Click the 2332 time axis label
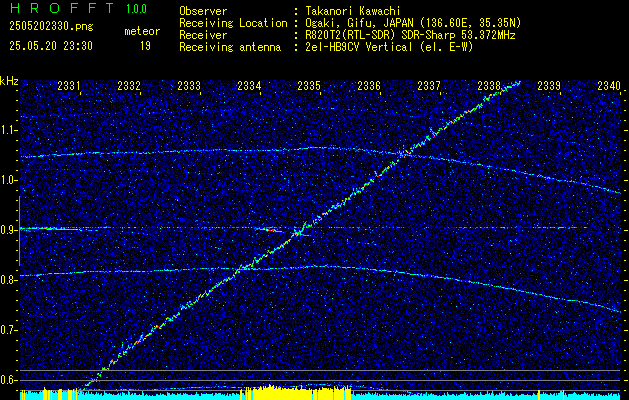The image size is (629, 400). (x=129, y=86)
